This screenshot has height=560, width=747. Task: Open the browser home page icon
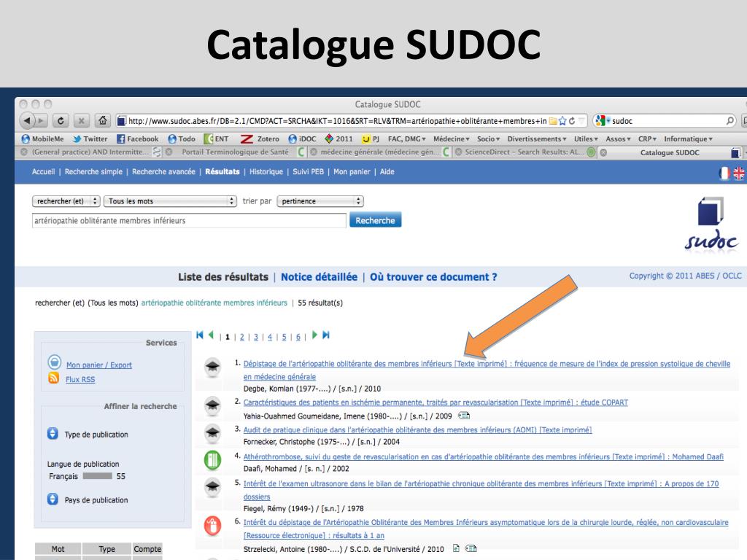pos(102,120)
